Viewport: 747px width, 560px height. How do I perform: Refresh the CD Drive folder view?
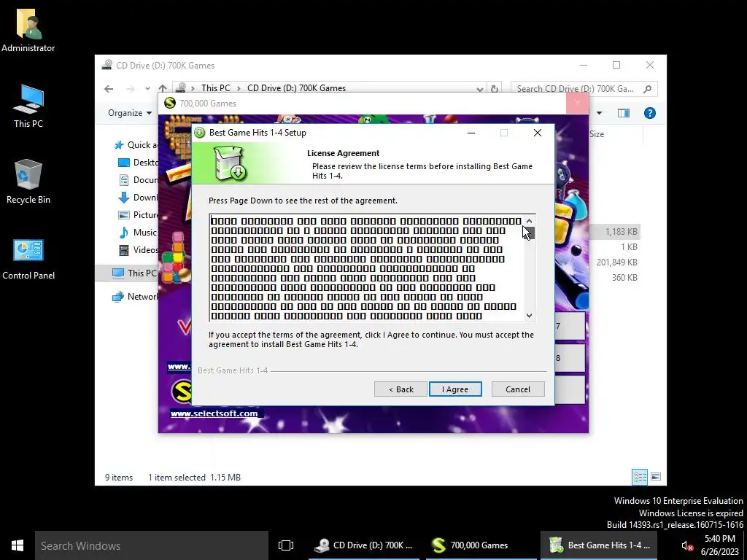(495, 88)
